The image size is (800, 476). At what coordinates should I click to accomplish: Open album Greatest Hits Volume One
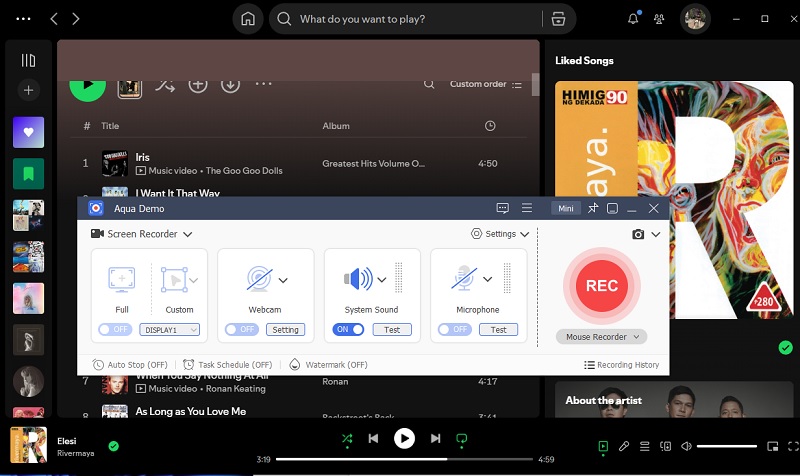(x=373, y=164)
